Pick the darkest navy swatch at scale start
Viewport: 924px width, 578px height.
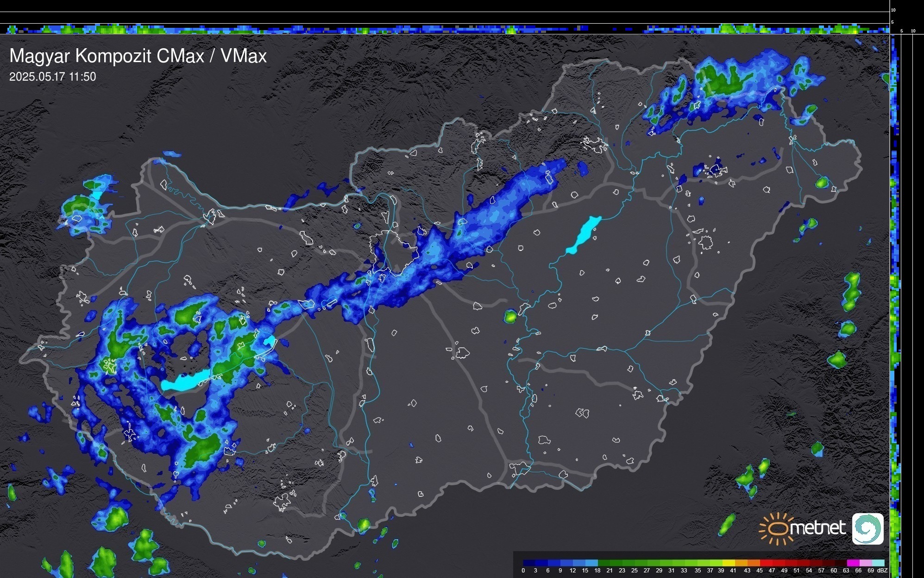(x=529, y=563)
